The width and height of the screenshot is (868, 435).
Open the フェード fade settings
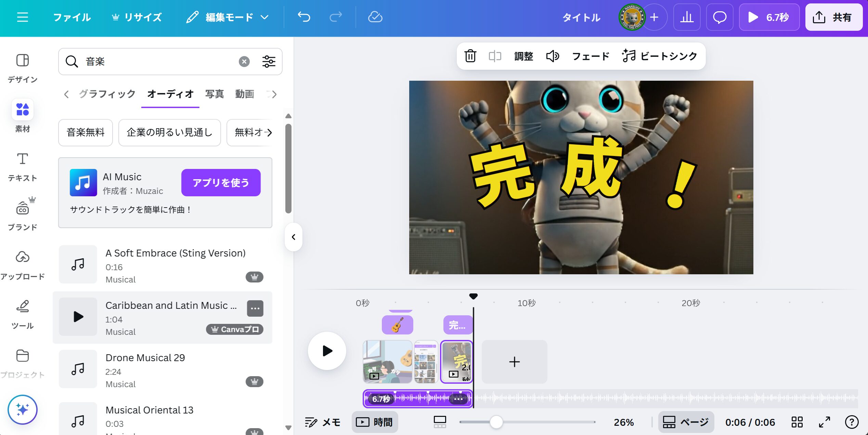(591, 56)
